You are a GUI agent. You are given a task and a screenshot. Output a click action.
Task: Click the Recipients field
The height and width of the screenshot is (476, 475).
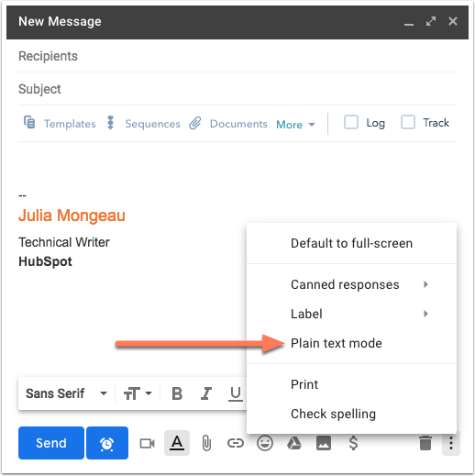point(237,56)
